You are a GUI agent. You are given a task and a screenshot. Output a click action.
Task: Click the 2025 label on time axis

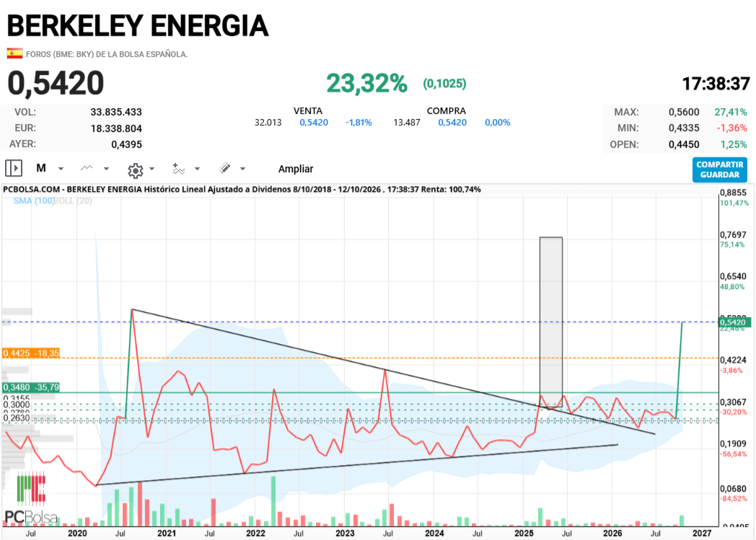click(524, 534)
